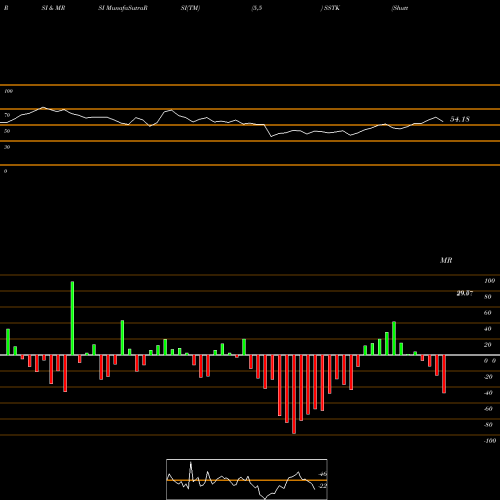This screenshot has height=500, width=500.
Task: Click the RSI axis label 70
Action: click(7, 115)
